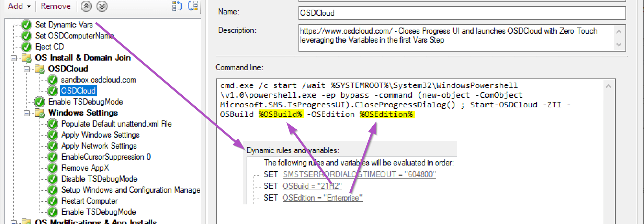The width and height of the screenshot is (644, 224).
Task: Collapse the OS Install & Domain Join group
Action: (14, 58)
